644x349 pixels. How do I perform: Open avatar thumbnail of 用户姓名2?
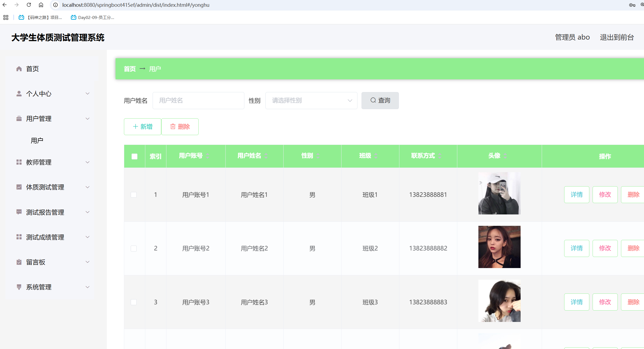point(499,247)
